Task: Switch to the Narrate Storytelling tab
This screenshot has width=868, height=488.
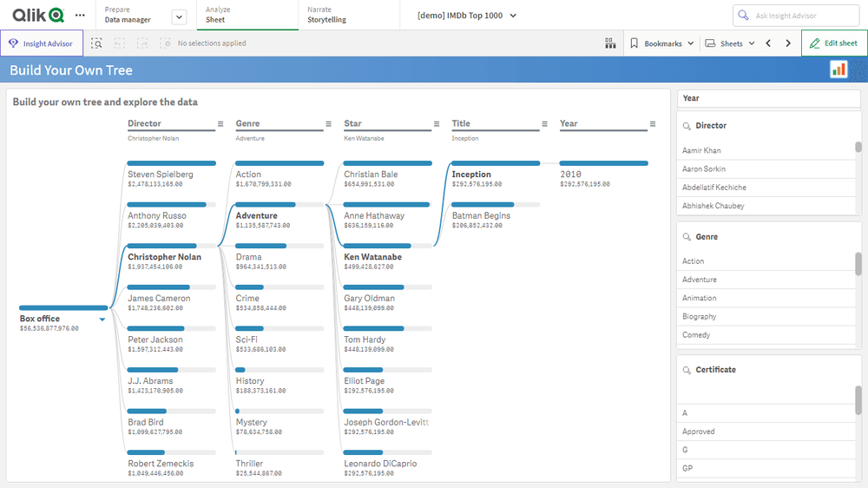Action: (x=326, y=16)
